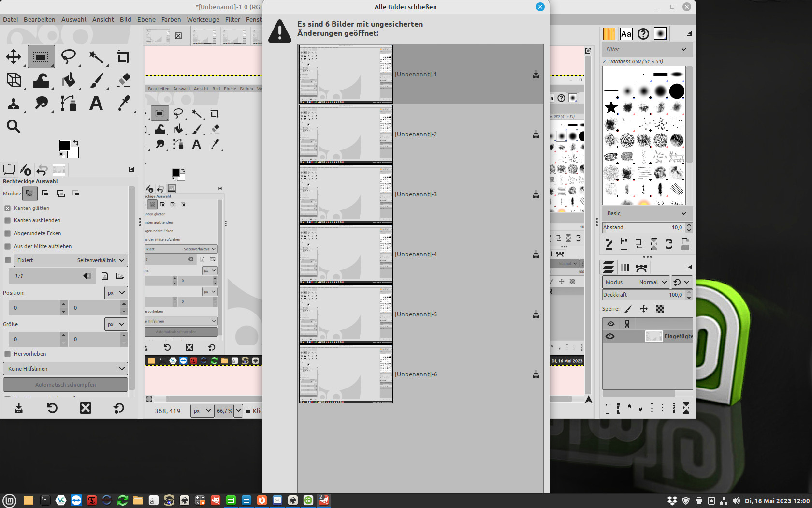
Task: Enable the Abgerundete Ecken checkbox
Action: (x=8, y=233)
